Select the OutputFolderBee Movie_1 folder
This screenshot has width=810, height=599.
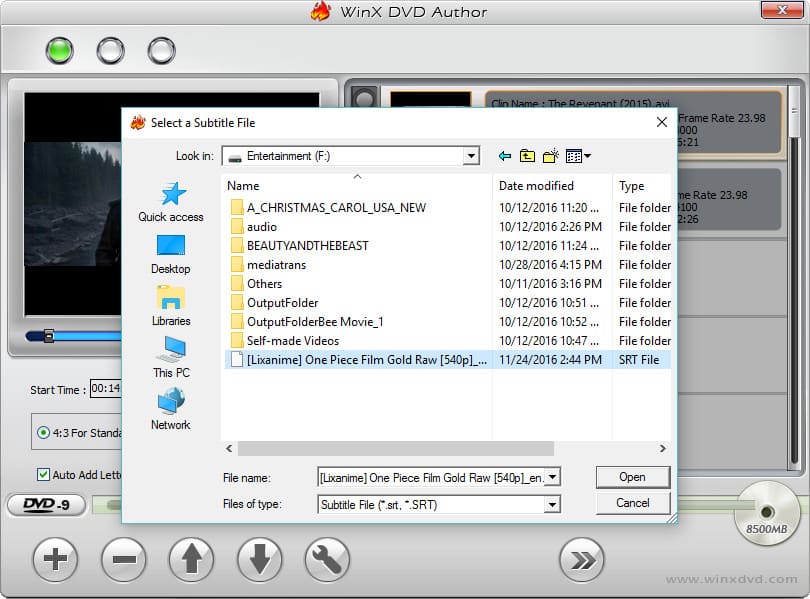[315, 322]
